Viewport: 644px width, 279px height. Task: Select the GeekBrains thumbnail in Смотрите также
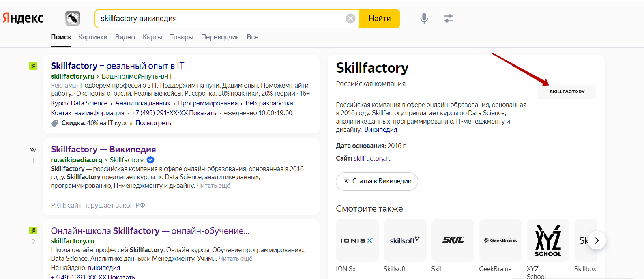500,240
